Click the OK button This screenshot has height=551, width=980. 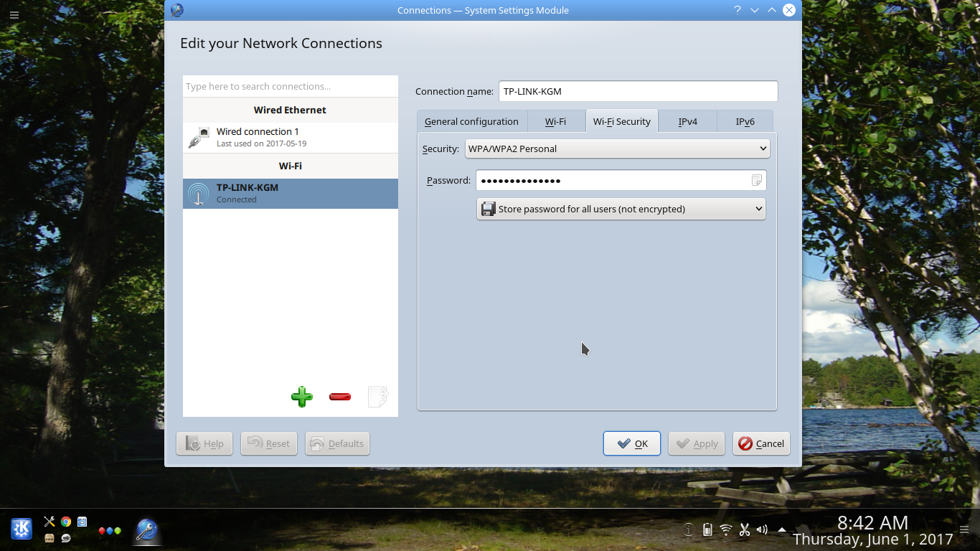pyautogui.click(x=632, y=443)
